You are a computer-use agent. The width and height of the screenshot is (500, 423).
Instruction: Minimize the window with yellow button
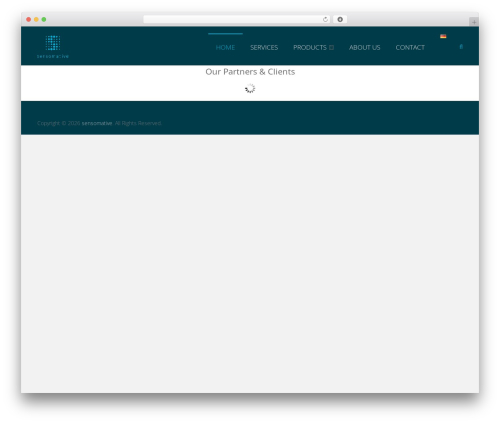(36, 19)
